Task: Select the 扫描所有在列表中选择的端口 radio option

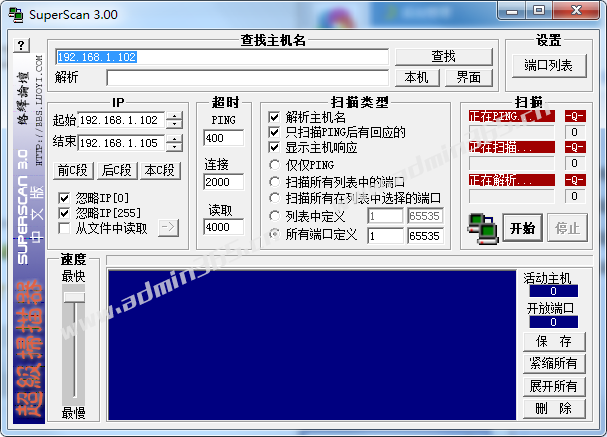Action: click(274, 198)
